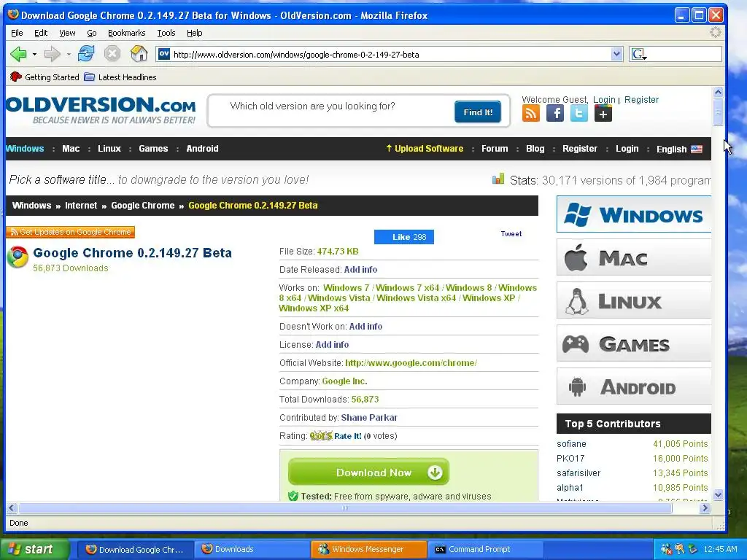Select Linux in the navigation bar
The height and width of the screenshot is (560, 747).
pos(109,149)
